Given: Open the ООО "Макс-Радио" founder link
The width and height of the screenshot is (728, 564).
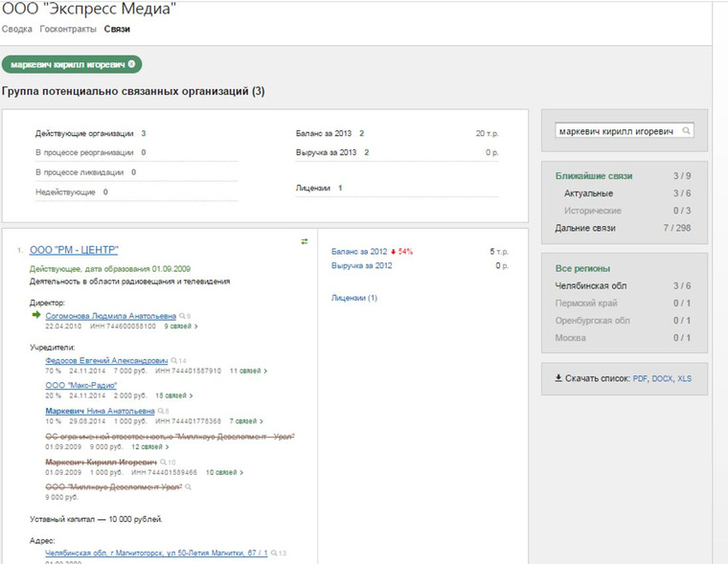Looking at the screenshot, I should coord(81,385).
